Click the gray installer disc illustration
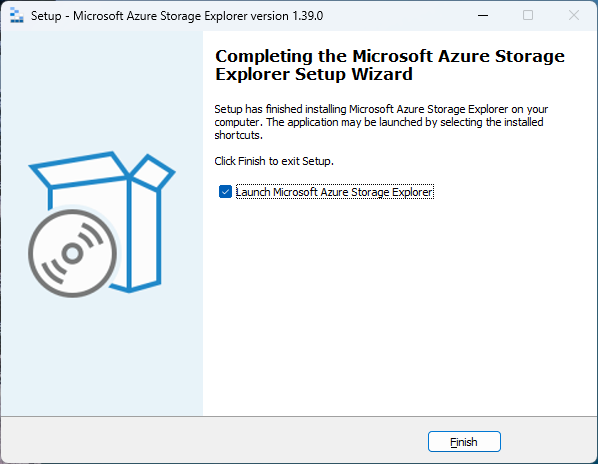Image resolution: width=598 pixels, height=464 pixels. coord(72,253)
